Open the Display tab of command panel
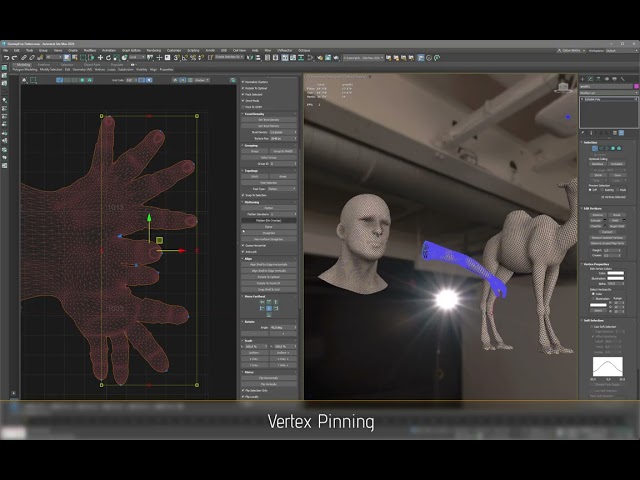 [x=614, y=79]
